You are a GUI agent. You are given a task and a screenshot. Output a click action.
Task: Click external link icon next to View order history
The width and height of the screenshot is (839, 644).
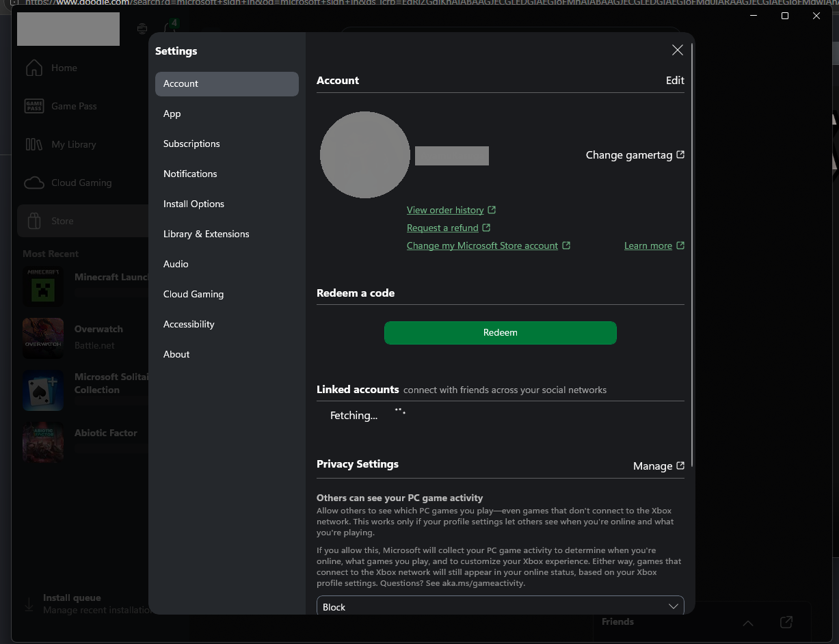(x=492, y=210)
